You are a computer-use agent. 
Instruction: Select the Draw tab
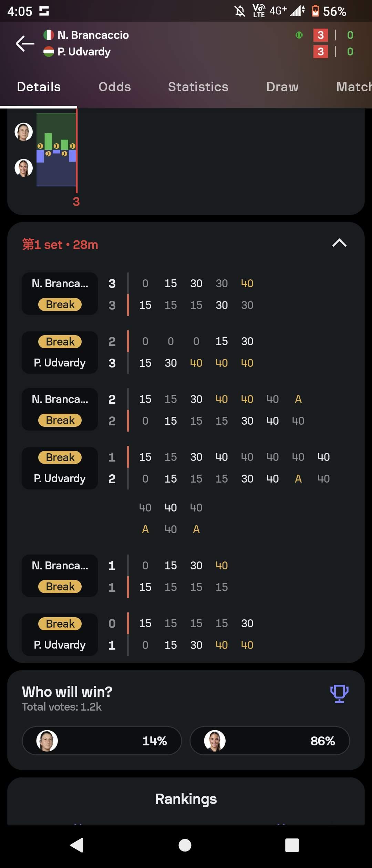tap(282, 87)
